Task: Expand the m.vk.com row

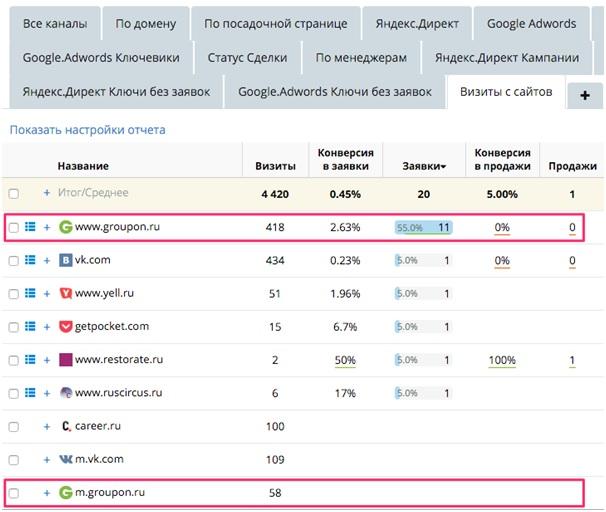Action: (47, 460)
